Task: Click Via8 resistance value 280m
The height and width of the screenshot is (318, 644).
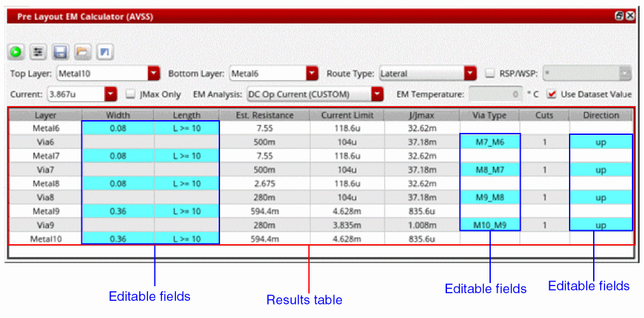Action: click(265, 197)
